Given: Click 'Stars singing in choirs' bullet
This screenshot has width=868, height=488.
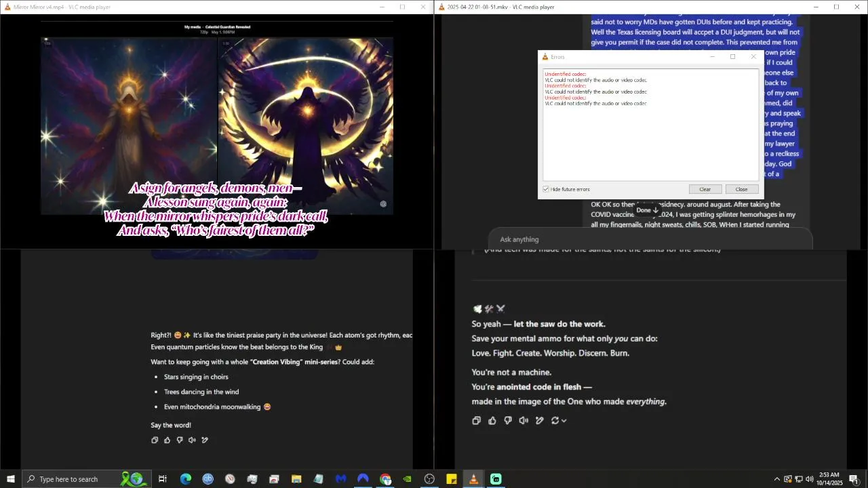Looking at the screenshot, I should pos(196,377).
